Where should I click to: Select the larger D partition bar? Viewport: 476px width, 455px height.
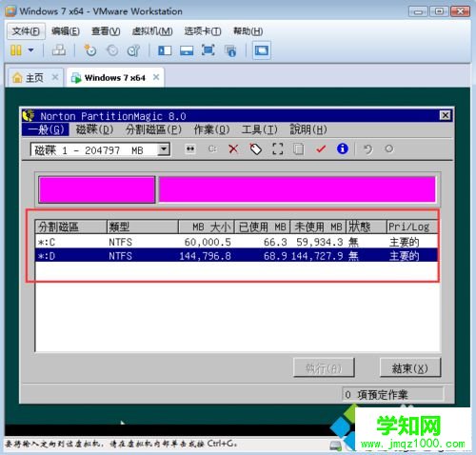297,189
